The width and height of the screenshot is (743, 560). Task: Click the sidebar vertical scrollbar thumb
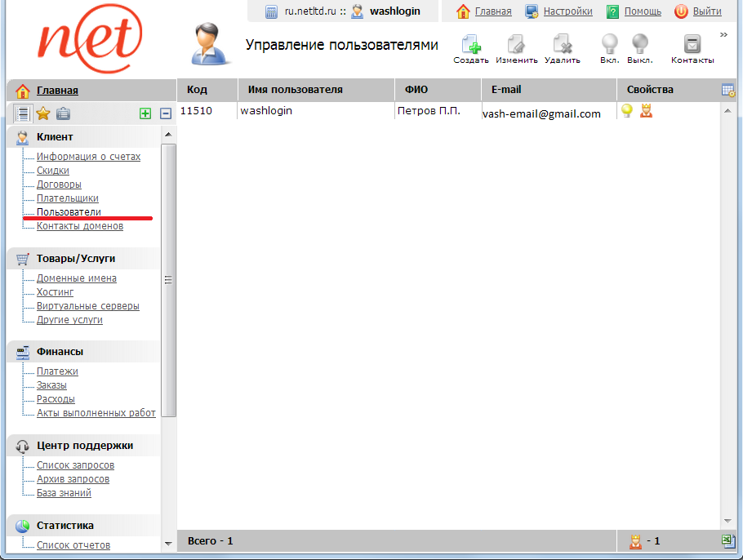coord(169,280)
